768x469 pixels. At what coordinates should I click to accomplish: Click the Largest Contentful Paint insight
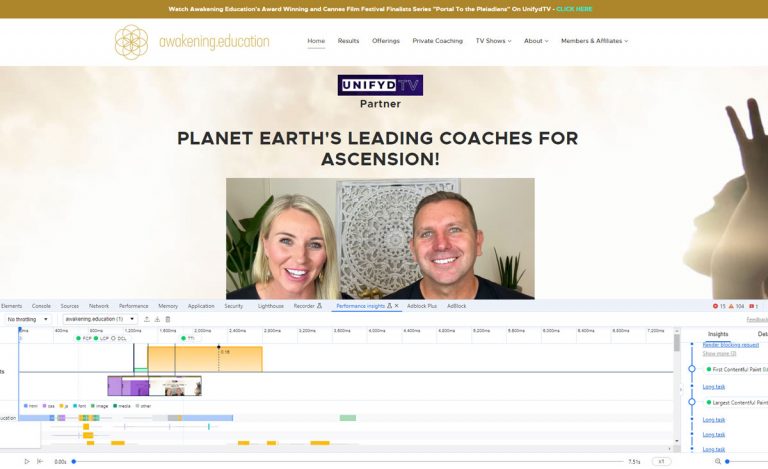coord(737,402)
